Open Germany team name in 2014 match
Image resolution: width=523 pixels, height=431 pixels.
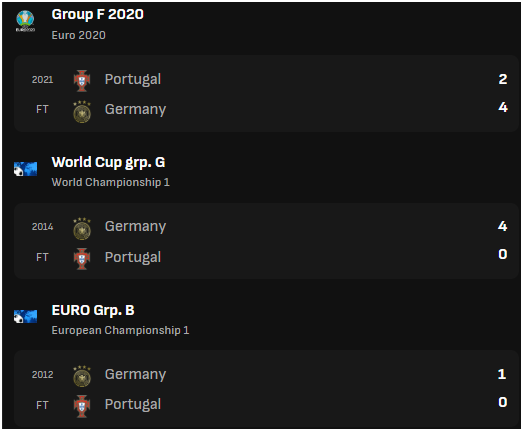click(135, 227)
